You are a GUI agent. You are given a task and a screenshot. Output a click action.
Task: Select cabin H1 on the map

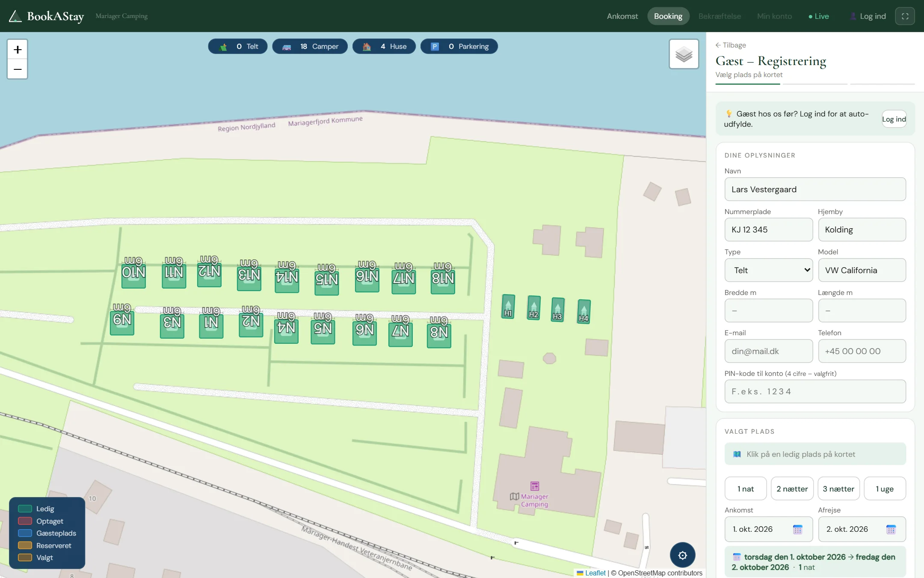[x=508, y=307]
